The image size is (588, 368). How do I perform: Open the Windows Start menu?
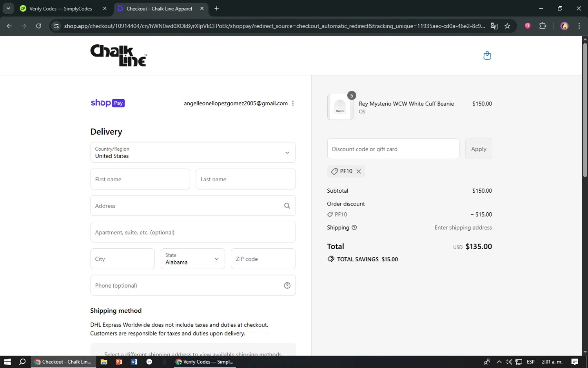7,362
